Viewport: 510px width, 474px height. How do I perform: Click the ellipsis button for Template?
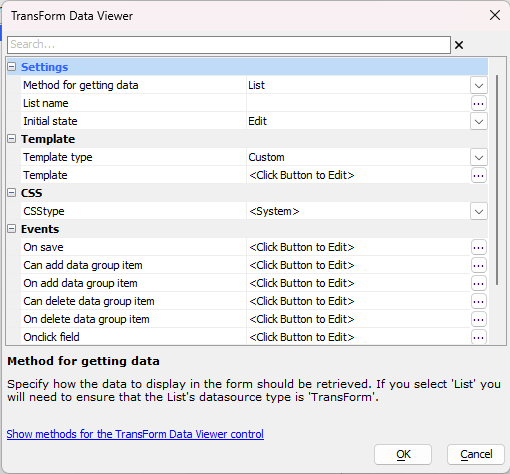479,175
